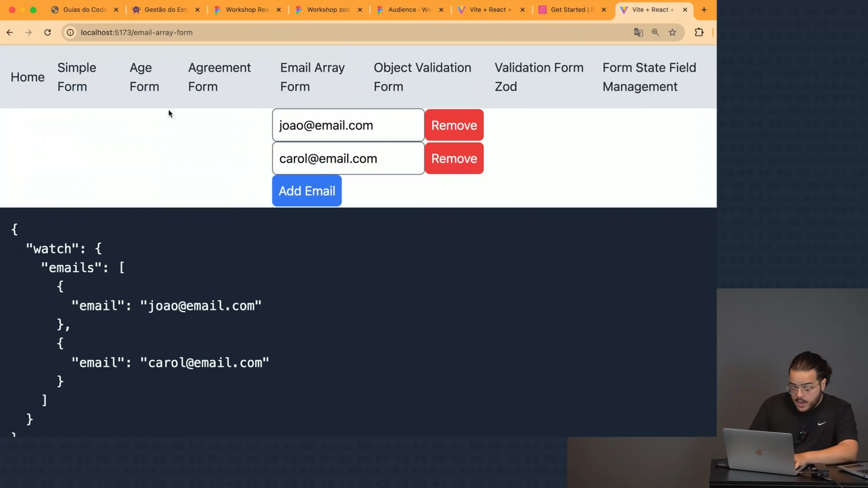The image size is (868, 488).
Task: Navigate to Validation Form Zod
Action: [539, 77]
